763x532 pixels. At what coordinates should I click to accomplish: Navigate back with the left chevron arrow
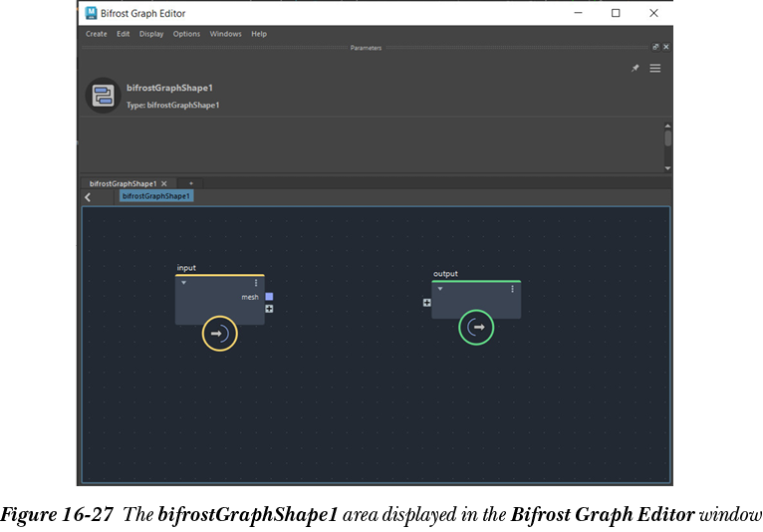tap(88, 197)
